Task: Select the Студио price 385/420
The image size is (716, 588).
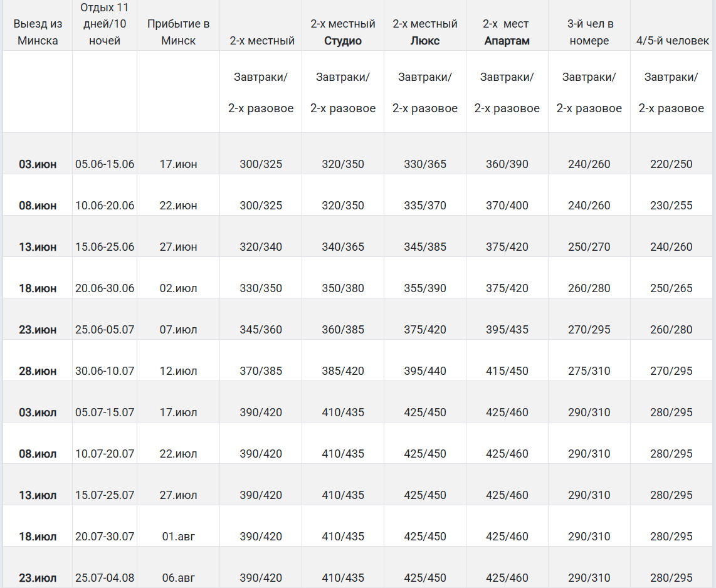Action: pyautogui.click(x=343, y=371)
